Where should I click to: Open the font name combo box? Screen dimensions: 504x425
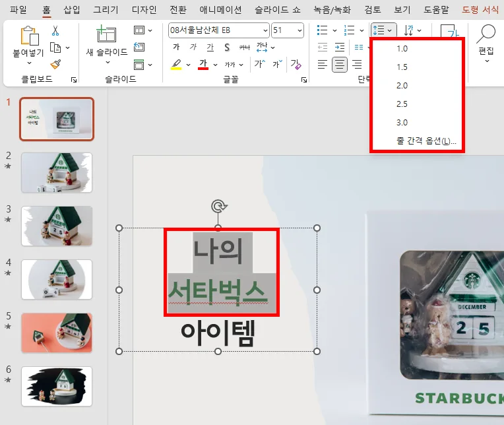[x=218, y=30]
